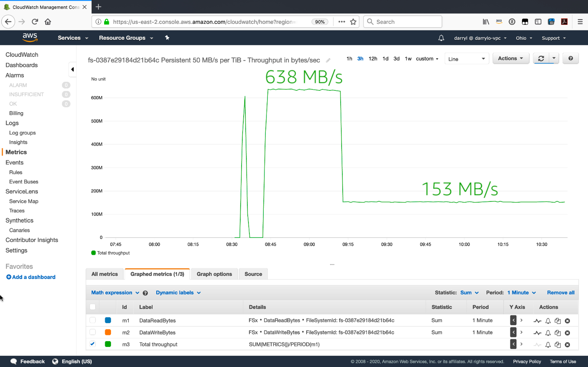Open AWS notifications bell in the navbar
This screenshot has height=367, width=588.
(x=441, y=38)
